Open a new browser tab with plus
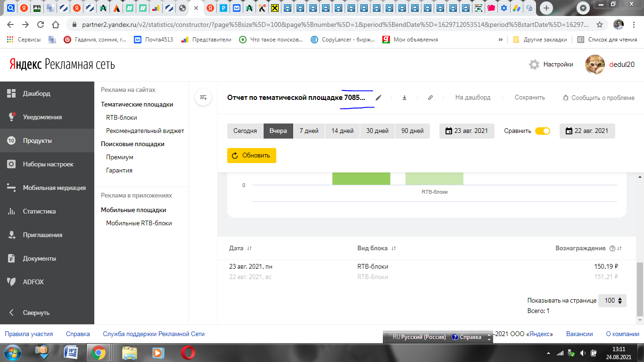Screen dimensions: 644x362 pyautogui.click(x=546, y=8)
